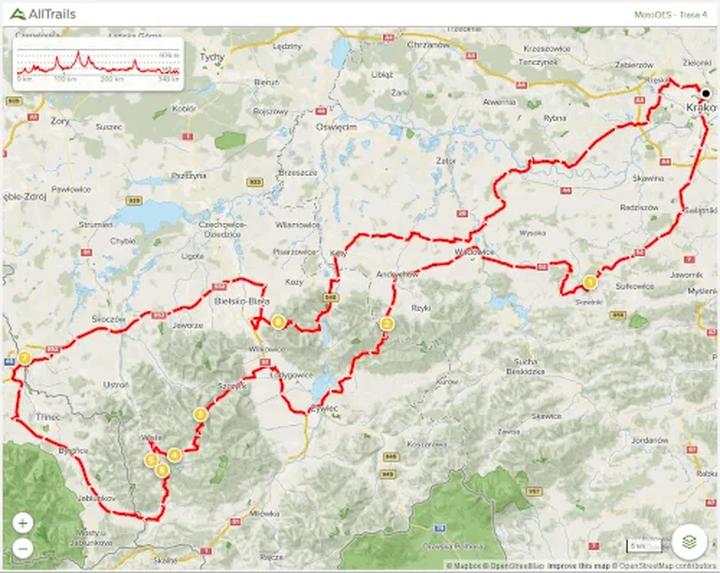Screen dimensions: 720x573
Task: Click the black start point at Kraków
Action: [x=706, y=94]
